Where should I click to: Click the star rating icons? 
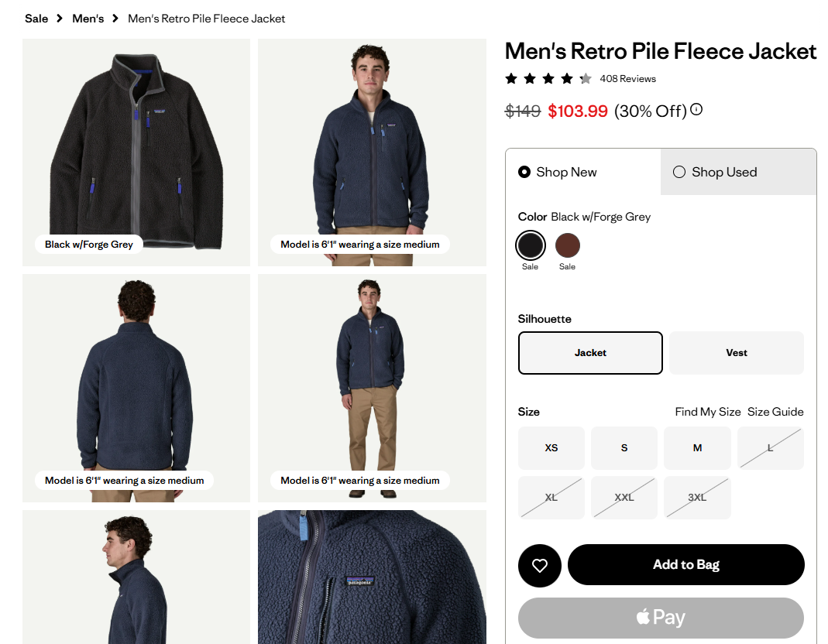548,78
